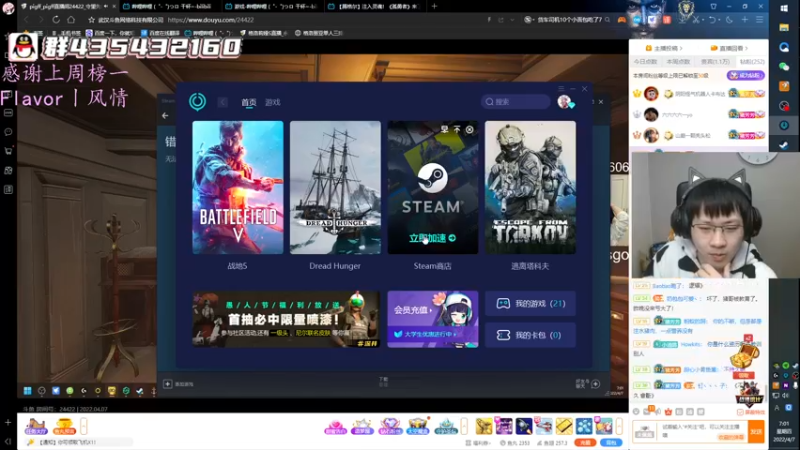Switch to 本周点数 ranking tab

pyautogui.click(x=678, y=61)
